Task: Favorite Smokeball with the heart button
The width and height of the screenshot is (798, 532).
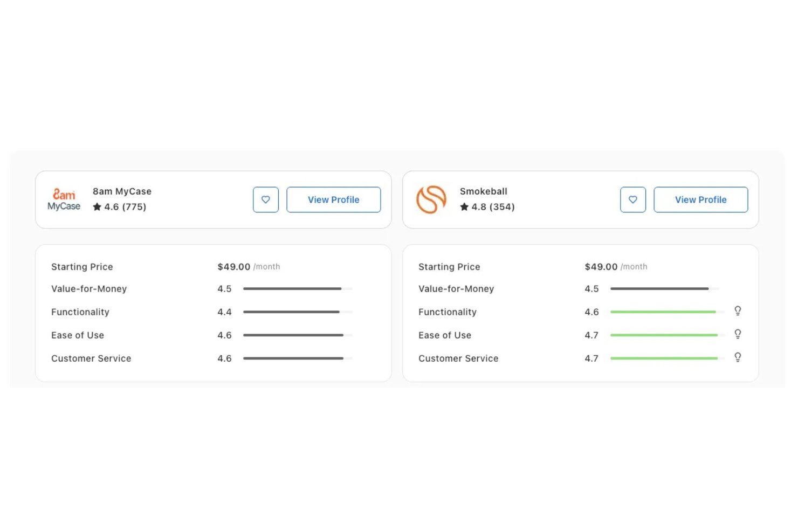Action: click(633, 199)
